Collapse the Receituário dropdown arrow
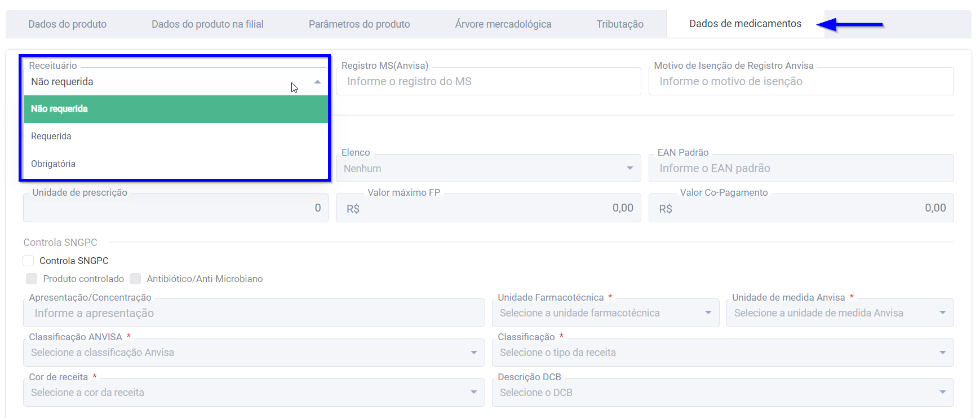 (x=317, y=82)
